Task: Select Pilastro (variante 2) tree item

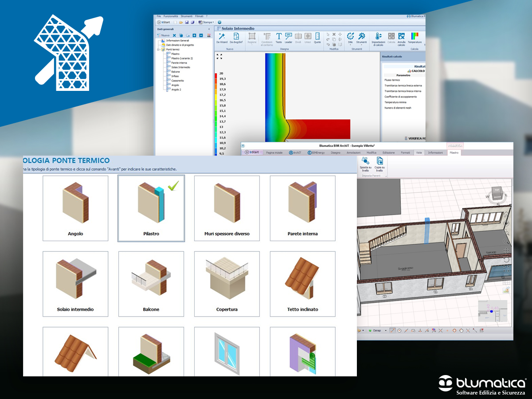Action: (182, 59)
